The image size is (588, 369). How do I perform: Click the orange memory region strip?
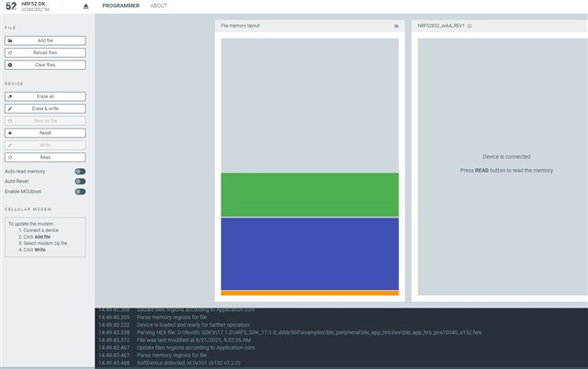pyautogui.click(x=310, y=293)
